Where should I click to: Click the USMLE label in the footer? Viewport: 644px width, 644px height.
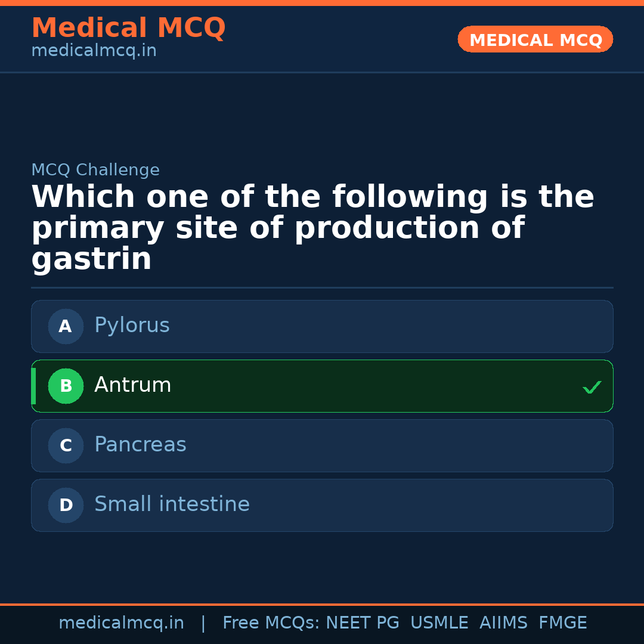pyautogui.click(x=439, y=622)
